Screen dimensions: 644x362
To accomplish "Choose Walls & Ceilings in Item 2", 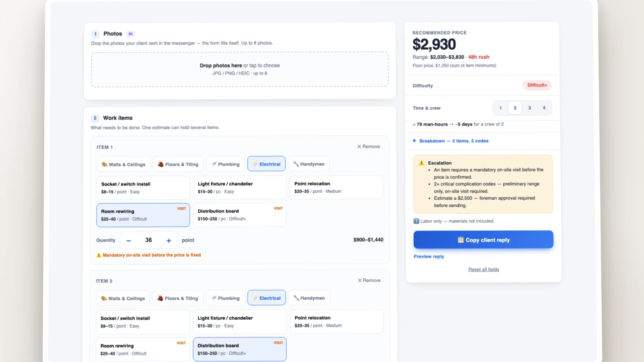I will click(123, 298).
